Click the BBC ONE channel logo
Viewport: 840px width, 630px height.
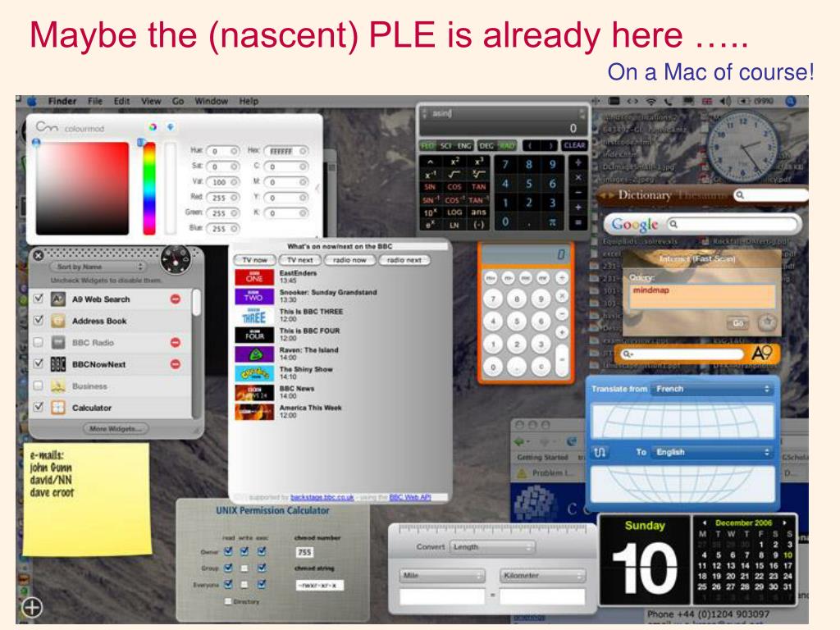(x=254, y=277)
